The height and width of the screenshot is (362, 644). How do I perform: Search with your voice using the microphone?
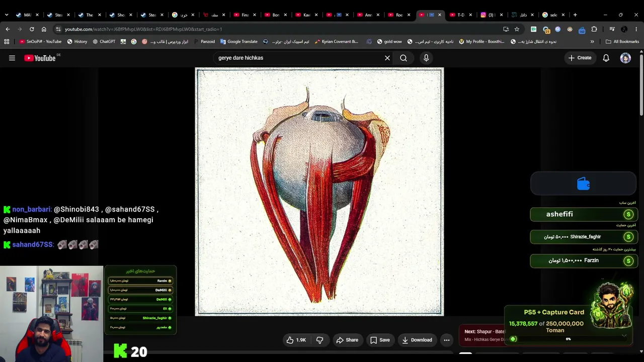coord(426,58)
